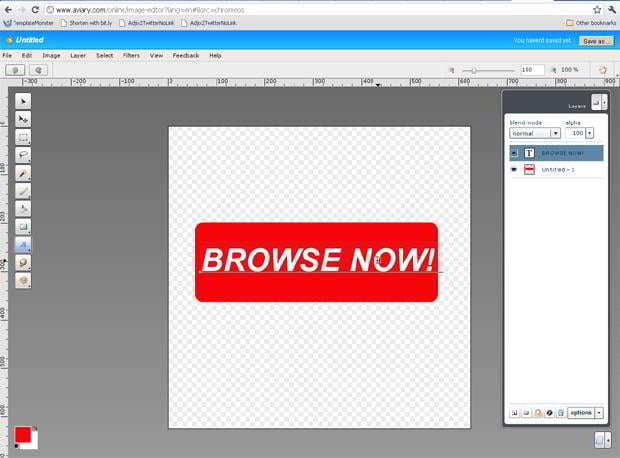Click the undo button
This screenshot has height=458, width=620.
(15, 70)
